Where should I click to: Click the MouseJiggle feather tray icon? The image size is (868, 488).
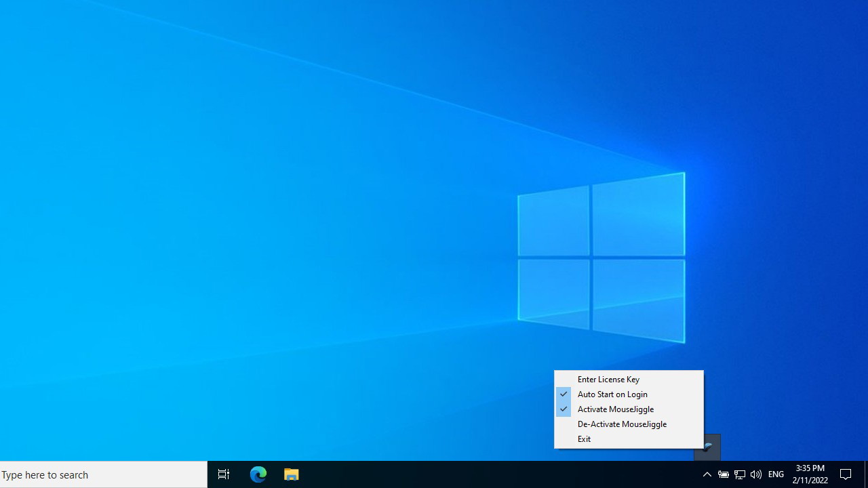(707, 447)
